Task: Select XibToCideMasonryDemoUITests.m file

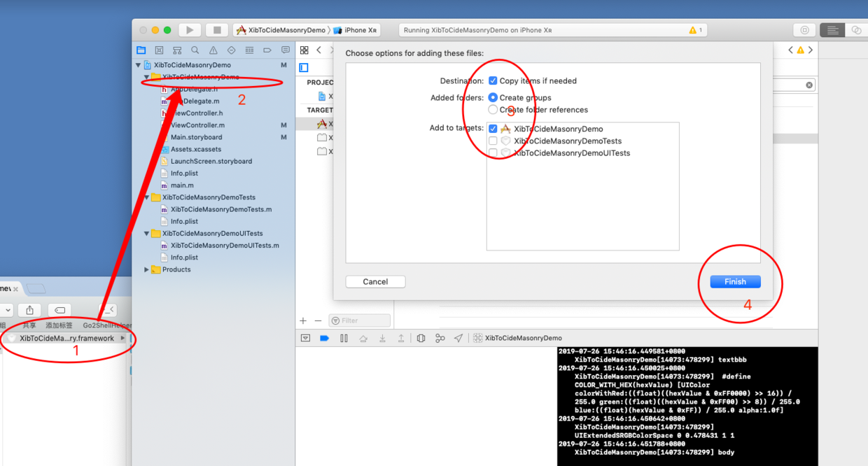Action: pos(225,246)
